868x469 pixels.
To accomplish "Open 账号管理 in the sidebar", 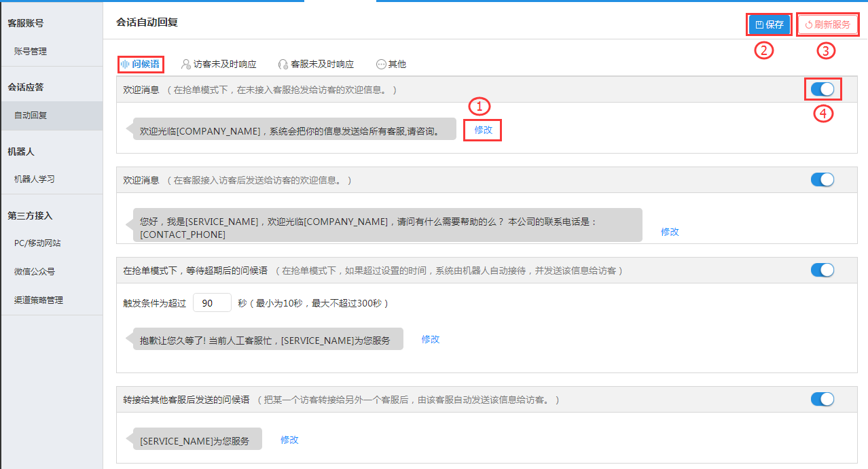I will tap(31, 51).
